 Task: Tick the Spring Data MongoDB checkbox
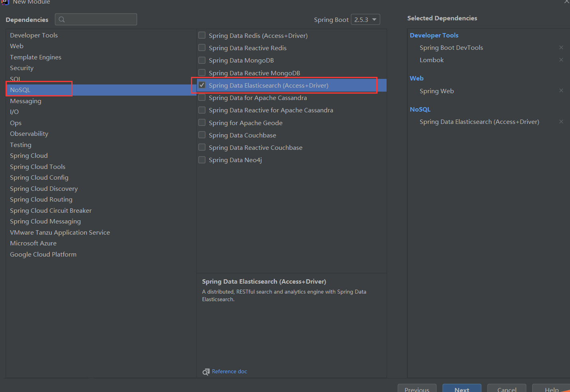[202, 60]
